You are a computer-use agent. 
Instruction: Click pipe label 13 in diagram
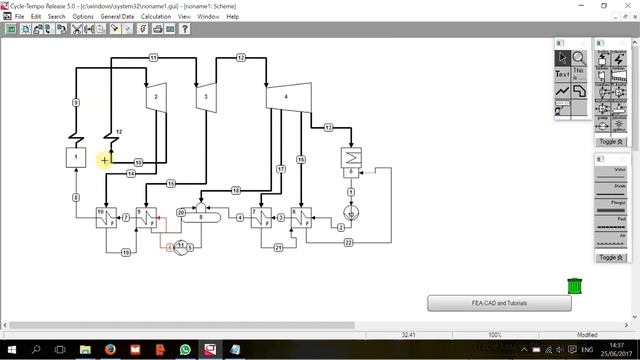(x=329, y=128)
